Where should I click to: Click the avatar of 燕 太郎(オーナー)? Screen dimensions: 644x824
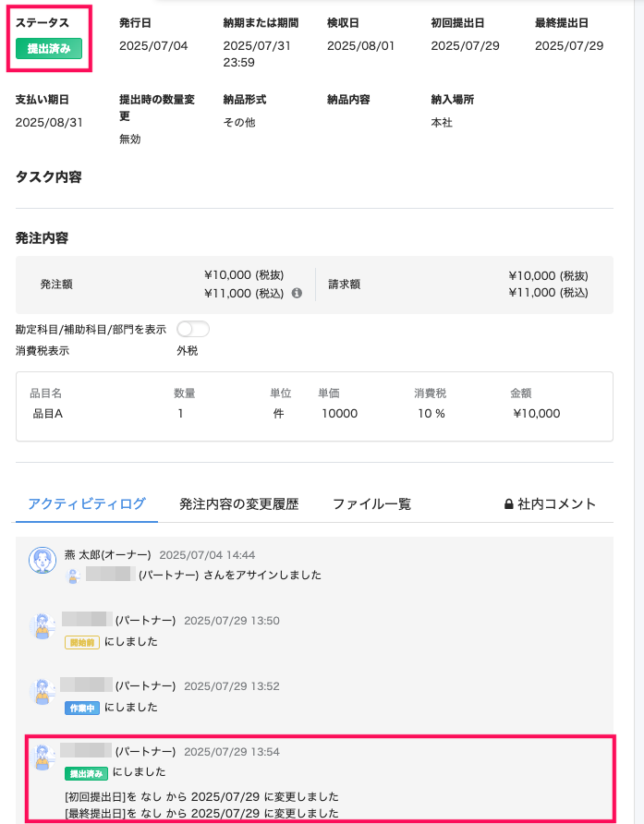click(43, 560)
